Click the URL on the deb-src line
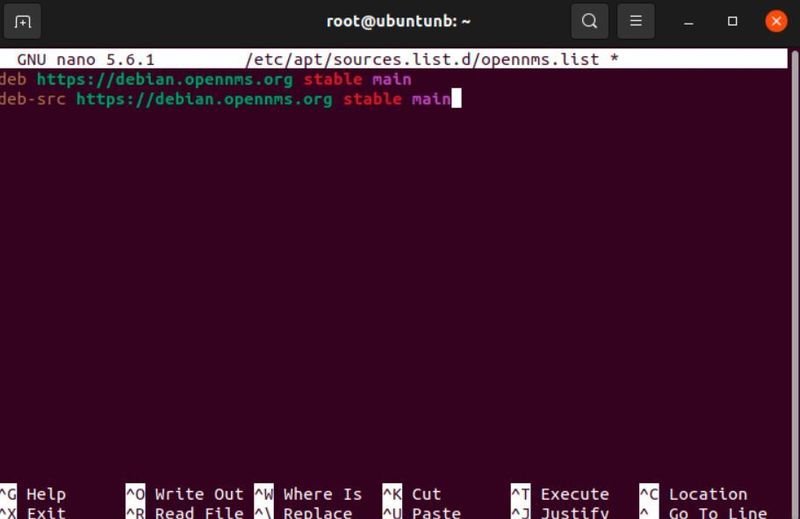800x519 pixels. pyautogui.click(x=204, y=99)
